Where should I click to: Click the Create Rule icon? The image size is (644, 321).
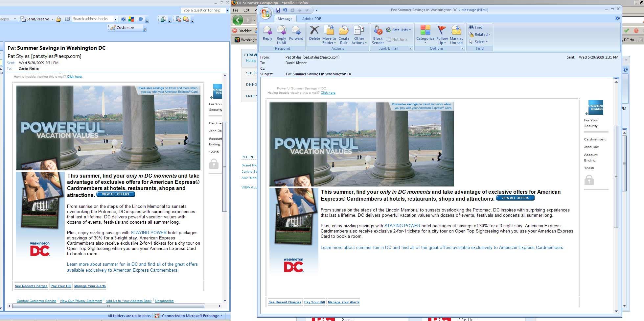pos(344,35)
